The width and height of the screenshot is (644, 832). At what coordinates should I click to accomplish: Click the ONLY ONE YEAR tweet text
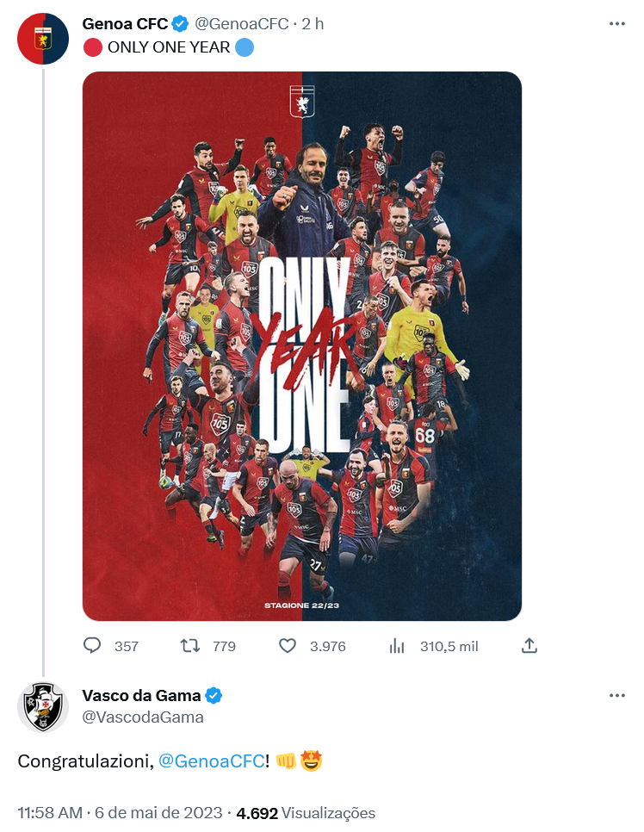169,47
